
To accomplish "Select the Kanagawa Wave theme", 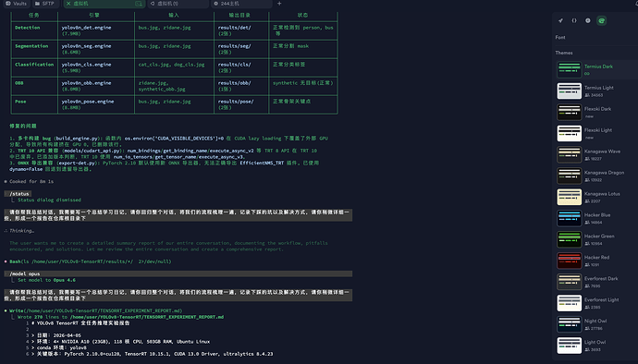I will [x=596, y=154].
